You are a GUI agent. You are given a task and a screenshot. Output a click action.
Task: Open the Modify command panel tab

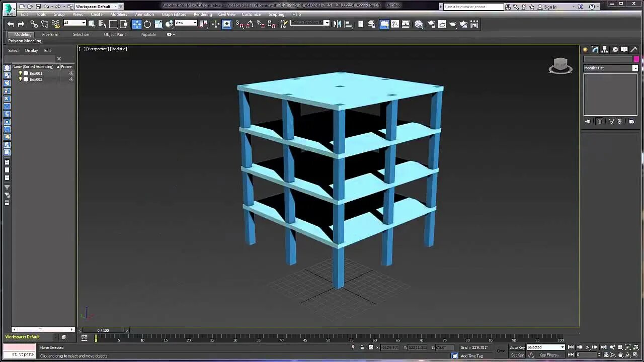(595, 49)
